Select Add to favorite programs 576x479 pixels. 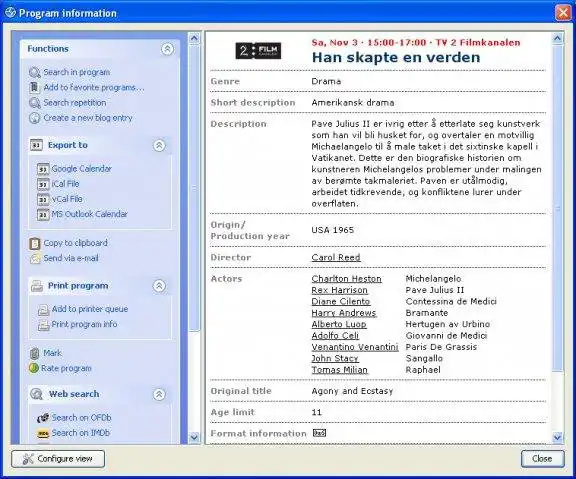pyautogui.click(x=94, y=87)
